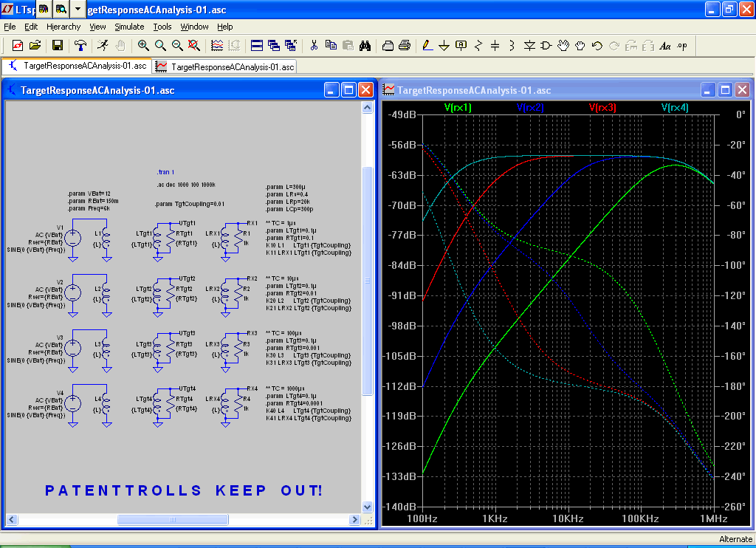Click the Control Panel hammer icon
Screen dimensions: 756x548
pos(80,45)
